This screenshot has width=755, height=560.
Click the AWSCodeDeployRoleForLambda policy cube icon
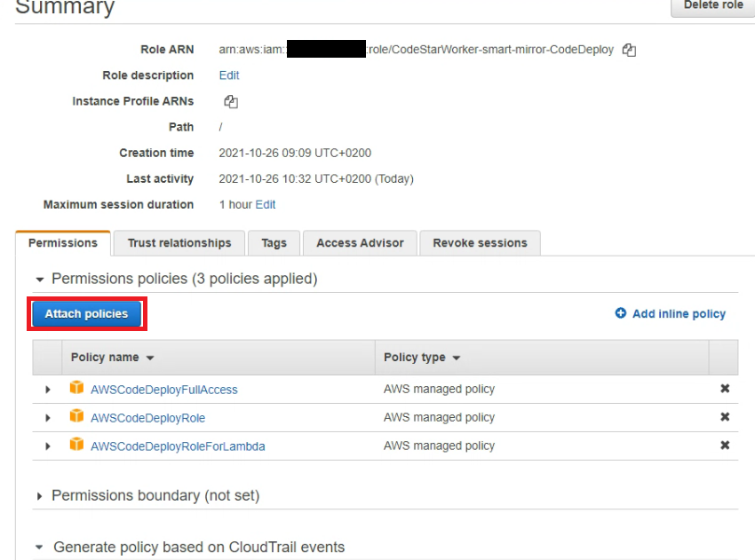[x=76, y=444]
